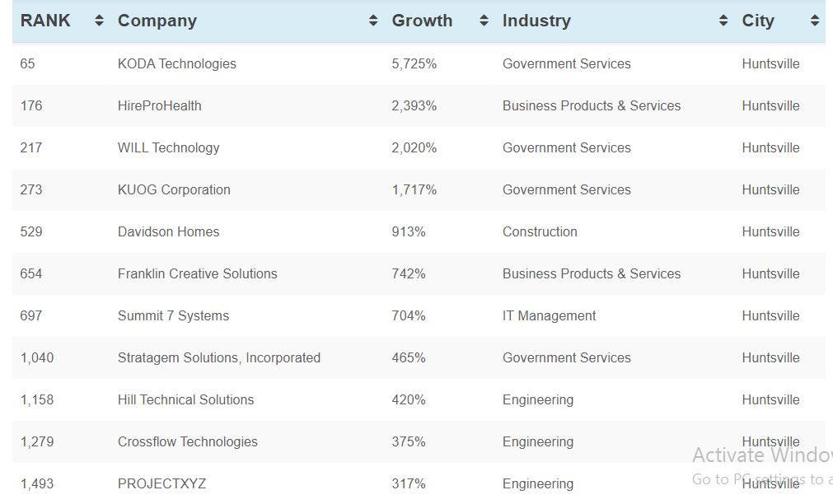Click the sort arrows beside City

point(814,21)
